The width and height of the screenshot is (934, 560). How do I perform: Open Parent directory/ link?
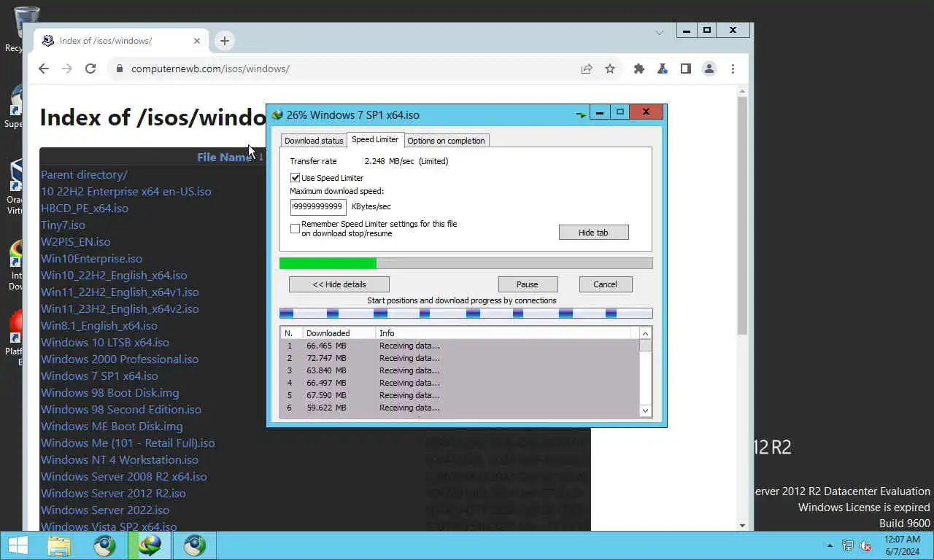click(x=84, y=175)
